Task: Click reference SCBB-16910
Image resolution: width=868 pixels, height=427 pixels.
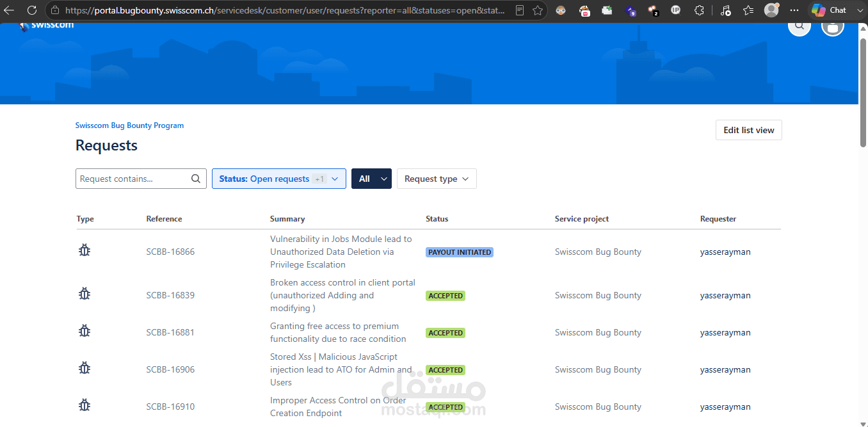Action: [170, 407]
